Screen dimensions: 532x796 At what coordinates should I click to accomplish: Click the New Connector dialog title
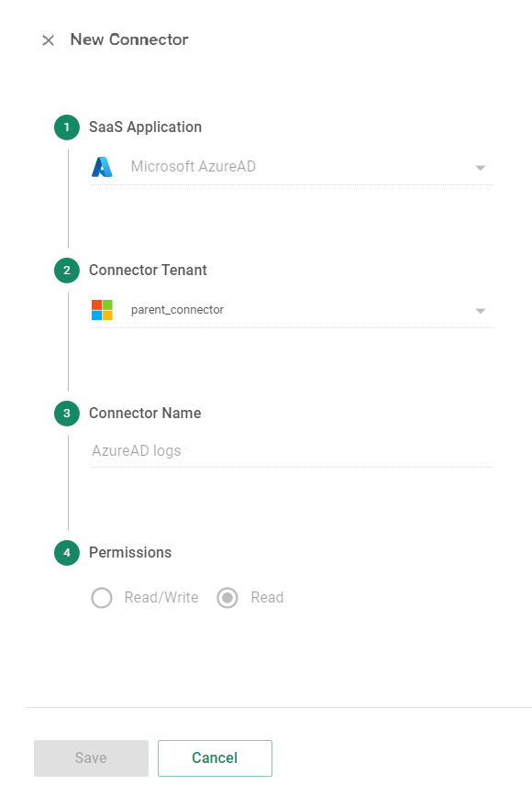[x=129, y=40]
